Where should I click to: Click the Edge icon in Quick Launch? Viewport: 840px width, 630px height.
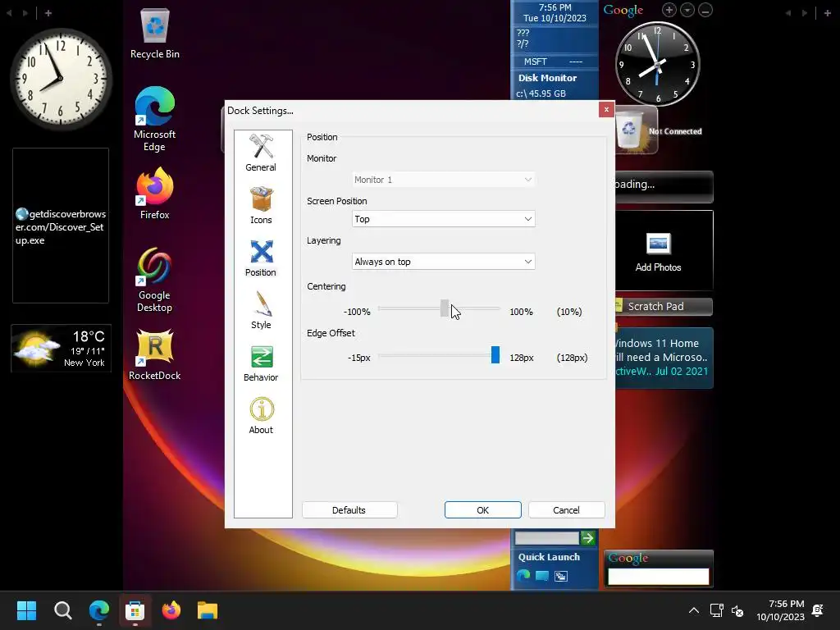523,575
